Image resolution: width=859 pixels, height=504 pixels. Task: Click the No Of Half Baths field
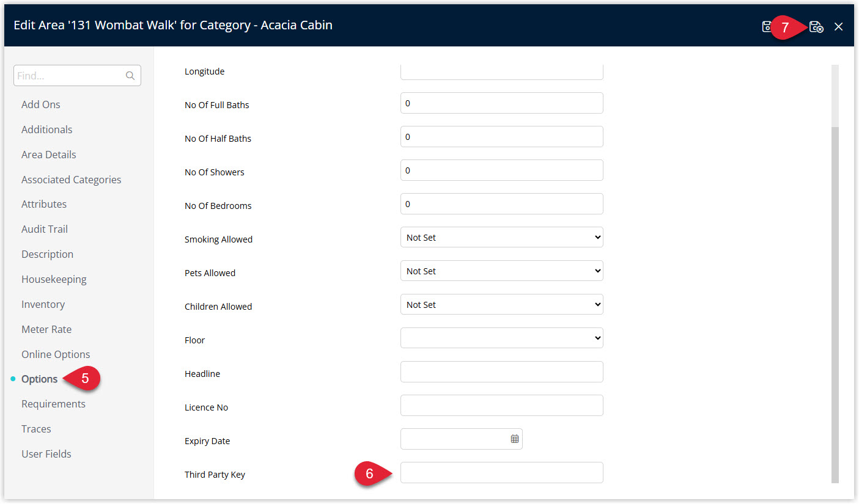point(502,136)
